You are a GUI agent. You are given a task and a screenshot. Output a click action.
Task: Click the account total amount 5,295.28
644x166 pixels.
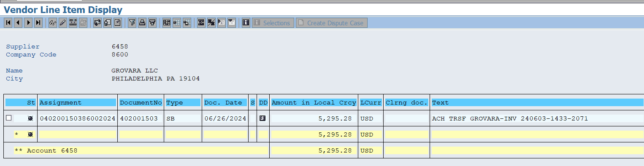pyautogui.click(x=314, y=150)
